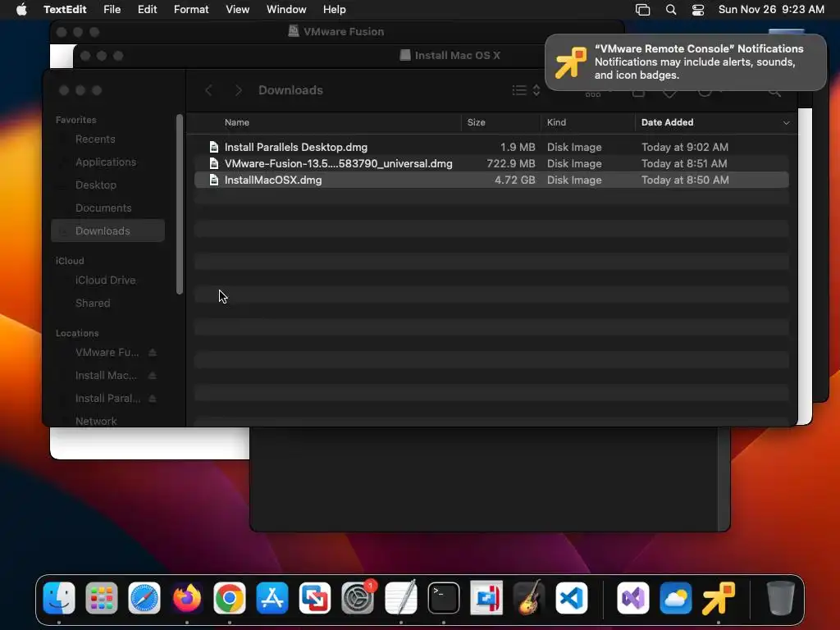The width and height of the screenshot is (840, 630).
Task: Click the VMware-Fusion dmg file icon
Action: [x=214, y=163]
